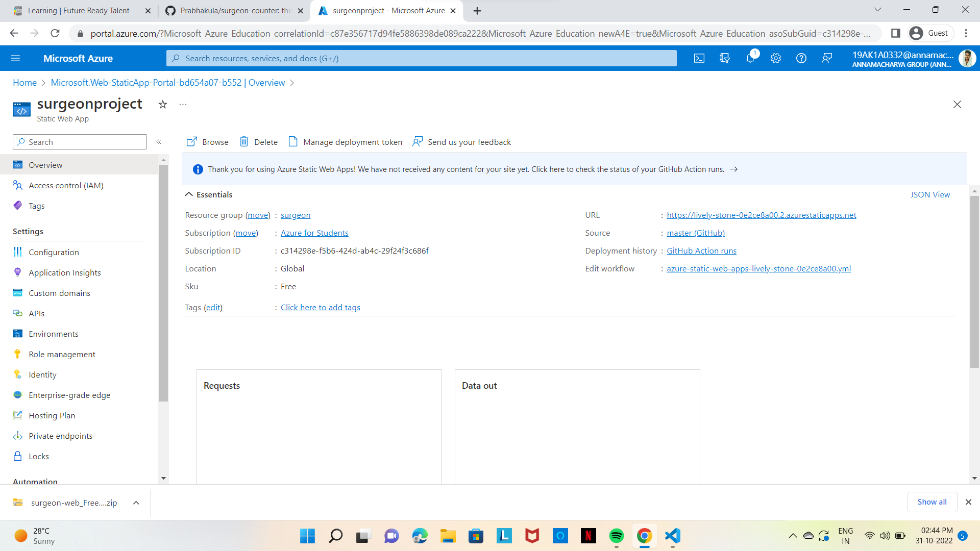Switch to the GitHub surgeon-counter tab
The height and width of the screenshot is (551, 980).
coord(232,10)
